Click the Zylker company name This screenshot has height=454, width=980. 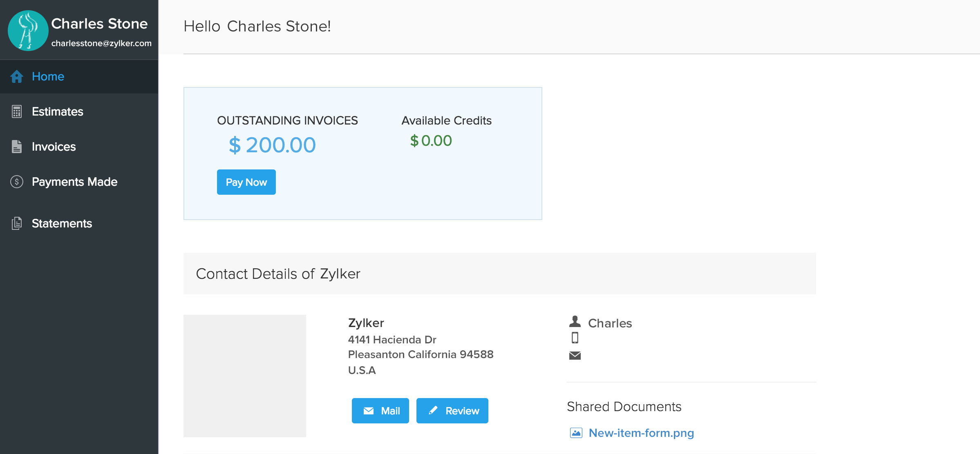[366, 323]
